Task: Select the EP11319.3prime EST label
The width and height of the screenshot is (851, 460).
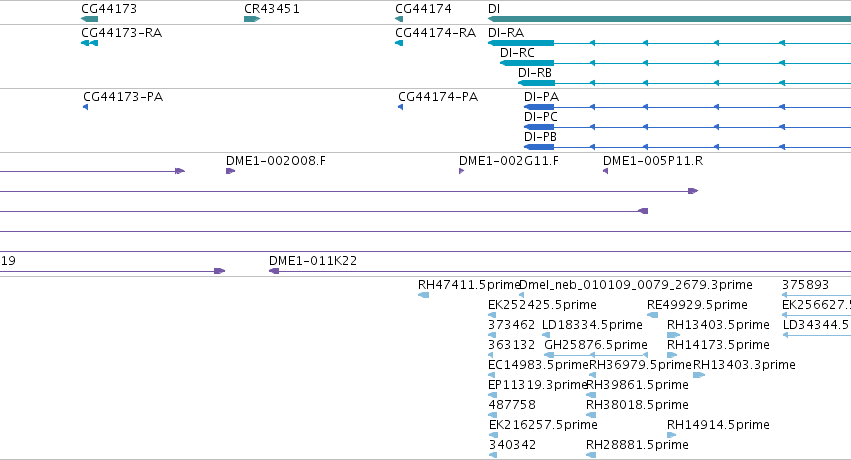Action: pyautogui.click(x=538, y=385)
